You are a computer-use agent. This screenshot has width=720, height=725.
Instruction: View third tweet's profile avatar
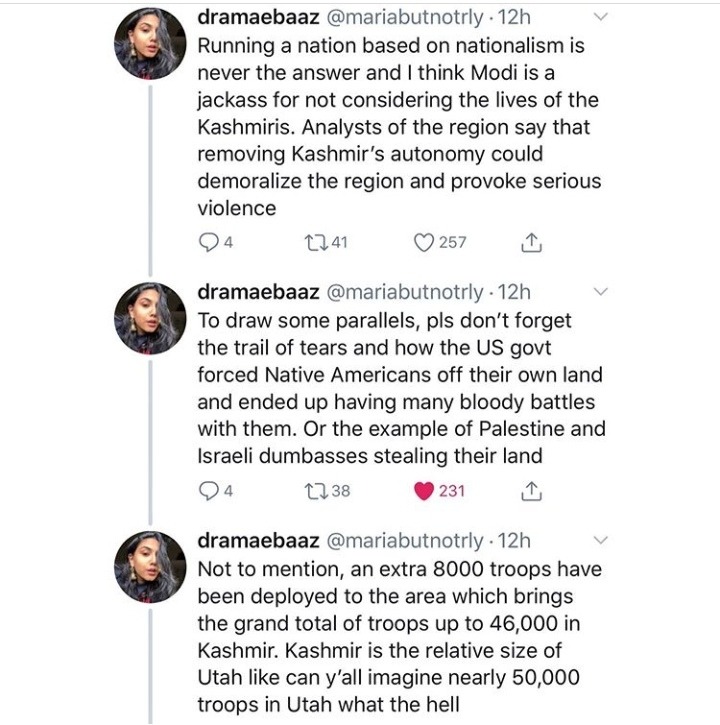(150, 565)
